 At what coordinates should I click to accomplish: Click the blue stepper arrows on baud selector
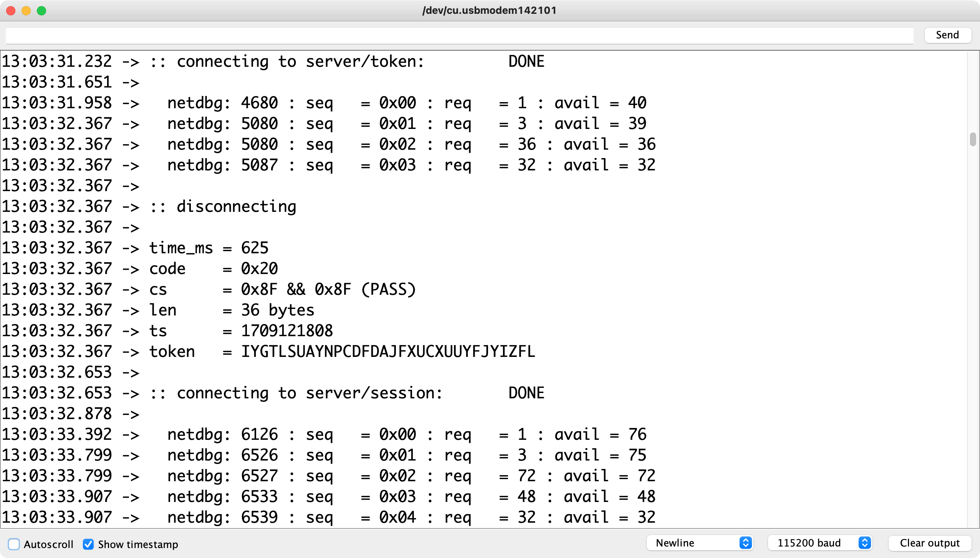click(x=864, y=543)
